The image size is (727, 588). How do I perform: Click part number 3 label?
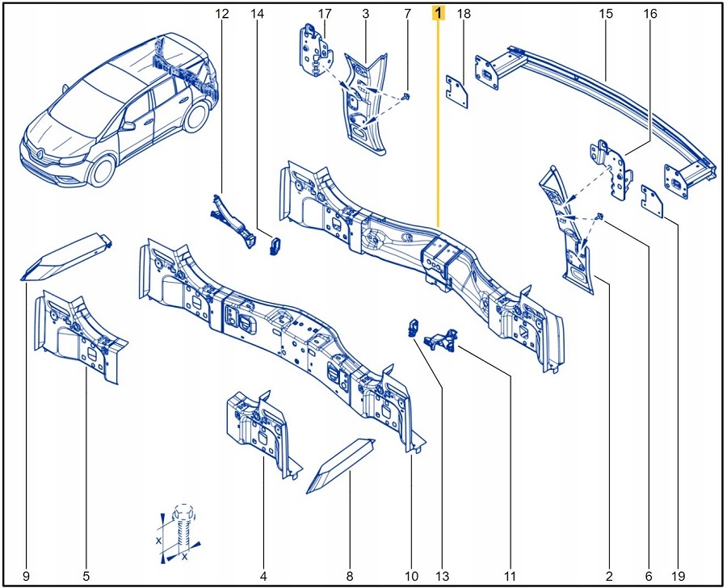366,14
